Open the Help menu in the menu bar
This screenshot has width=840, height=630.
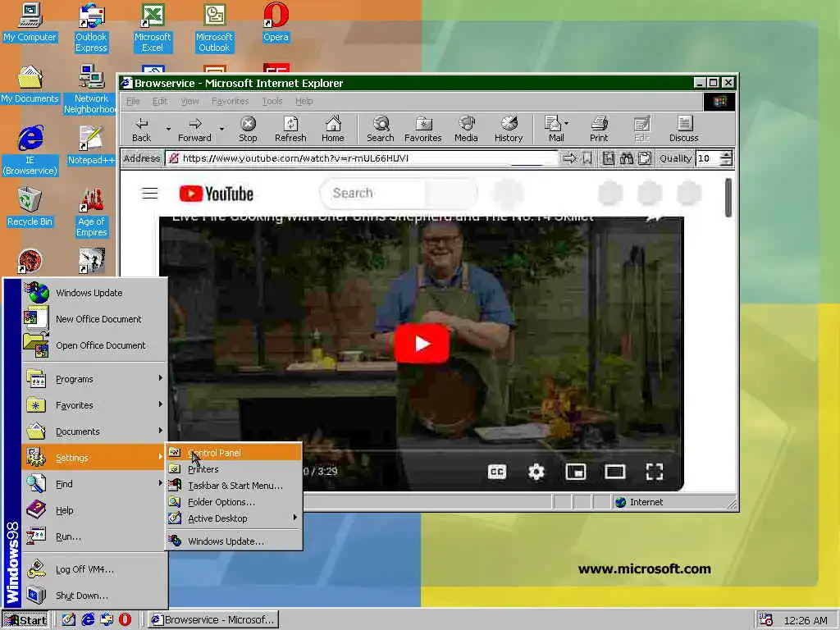tap(304, 101)
